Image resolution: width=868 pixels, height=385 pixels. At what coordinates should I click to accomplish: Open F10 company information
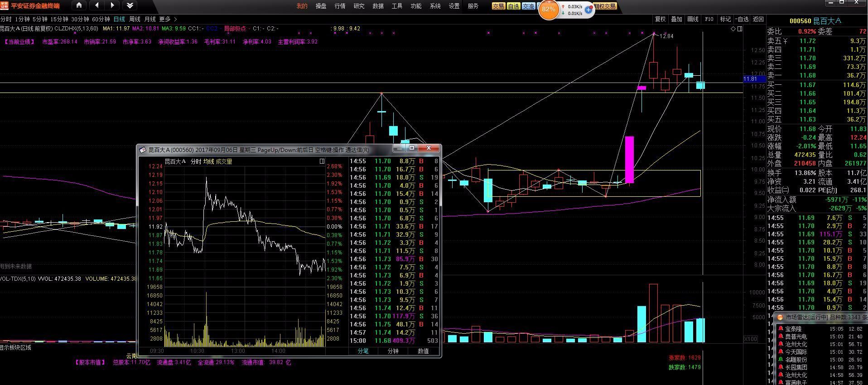coord(709,19)
